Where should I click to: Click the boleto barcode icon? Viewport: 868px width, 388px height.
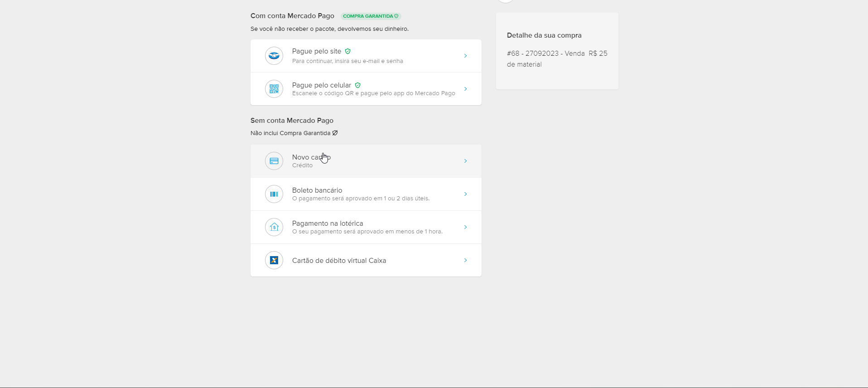click(x=274, y=194)
